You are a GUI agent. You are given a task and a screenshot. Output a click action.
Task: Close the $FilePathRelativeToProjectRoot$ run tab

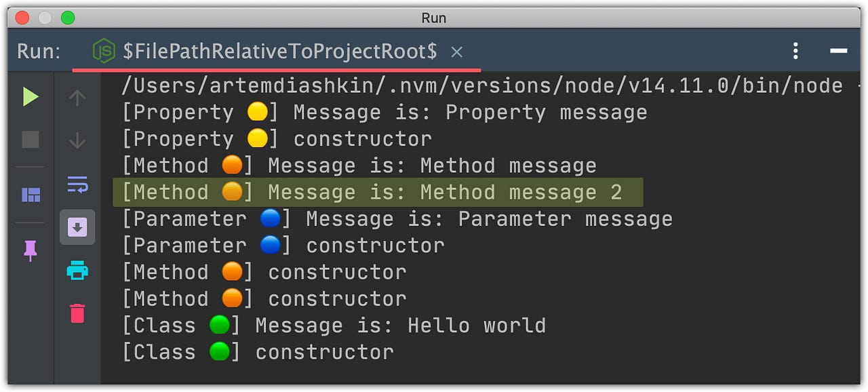tap(457, 52)
